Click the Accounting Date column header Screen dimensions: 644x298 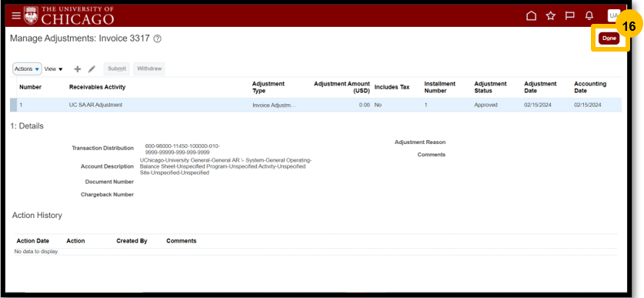(590, 87)
